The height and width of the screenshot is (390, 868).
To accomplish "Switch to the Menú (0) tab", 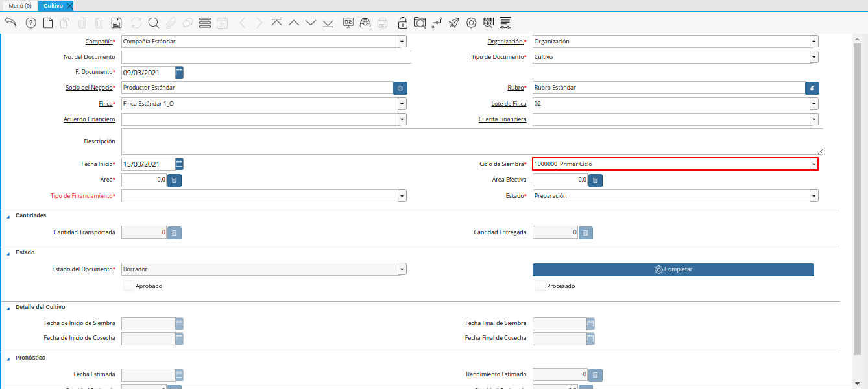I will (x=19, y=6).
